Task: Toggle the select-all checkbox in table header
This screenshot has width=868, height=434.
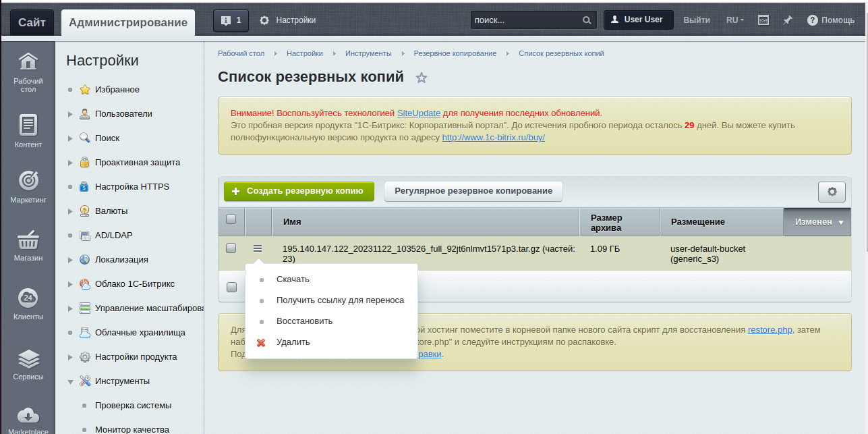Action: coord(231,219)
